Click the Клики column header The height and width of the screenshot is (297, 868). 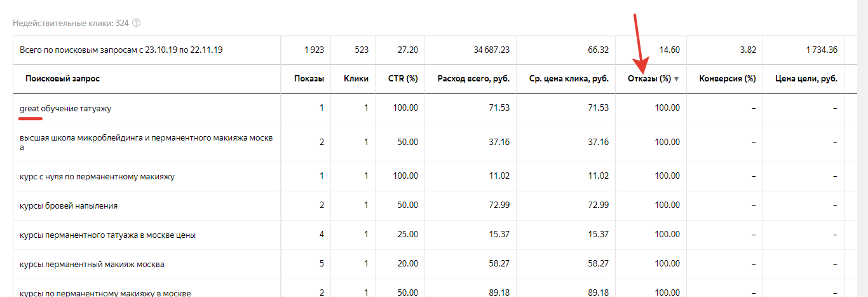356,79
